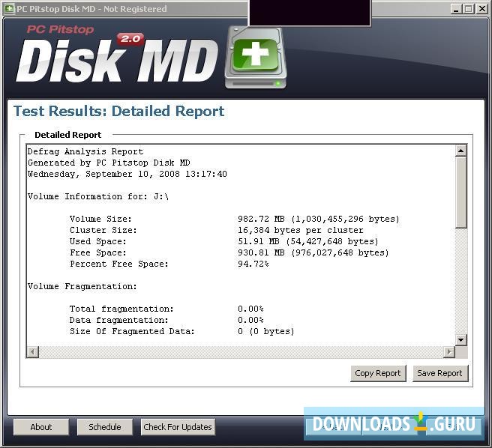Open the About dialog
Viewport: 492px width, 448px height.
[x=41, y=427]
